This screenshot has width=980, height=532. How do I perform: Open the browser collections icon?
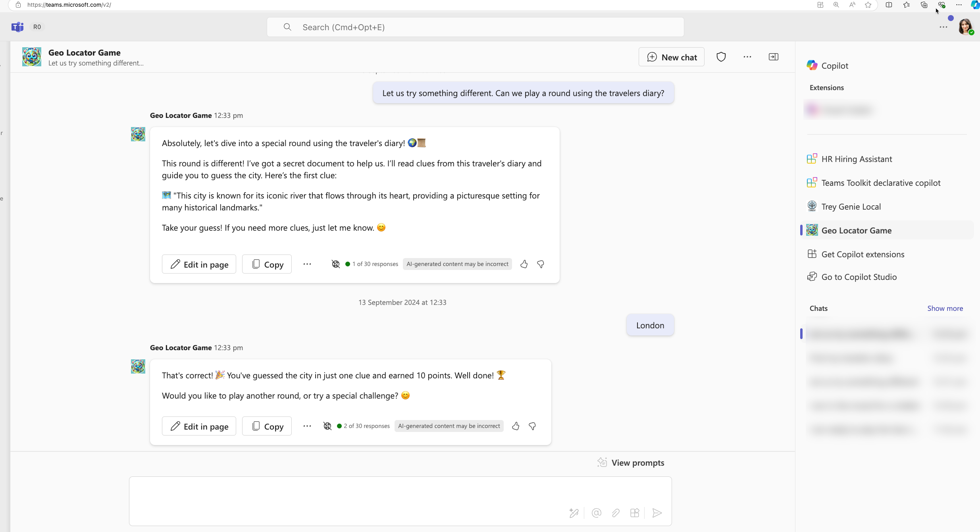924,5
